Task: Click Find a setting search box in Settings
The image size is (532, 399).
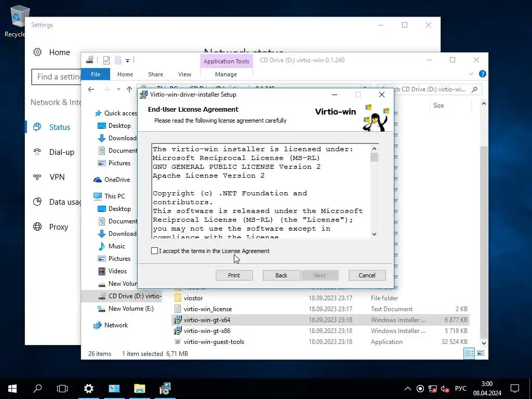Action: point(56,77)
